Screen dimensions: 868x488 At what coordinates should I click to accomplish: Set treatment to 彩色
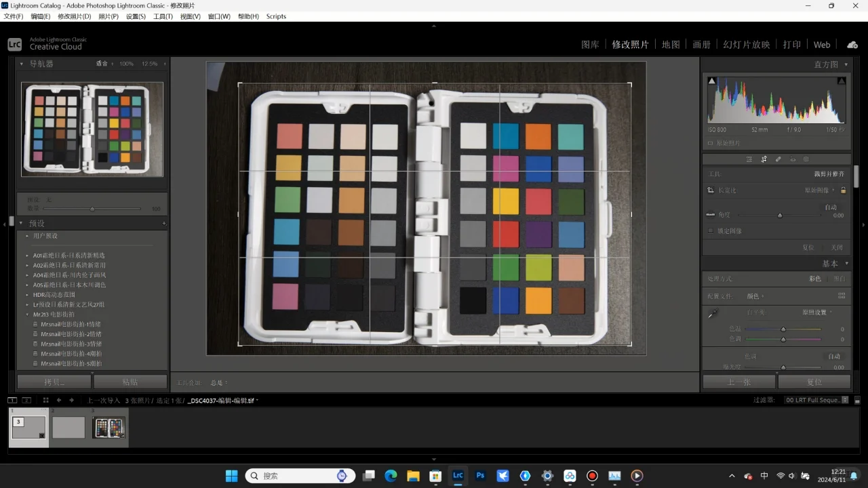click(815, 279)
